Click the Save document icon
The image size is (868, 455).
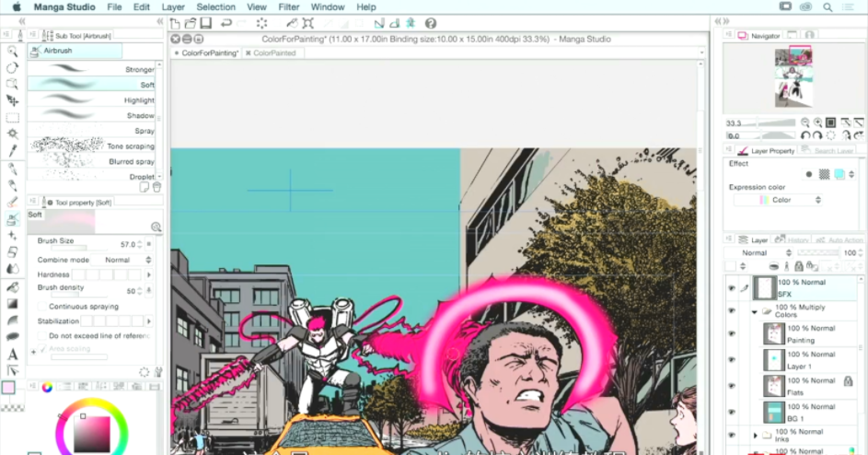pos(206,23)
